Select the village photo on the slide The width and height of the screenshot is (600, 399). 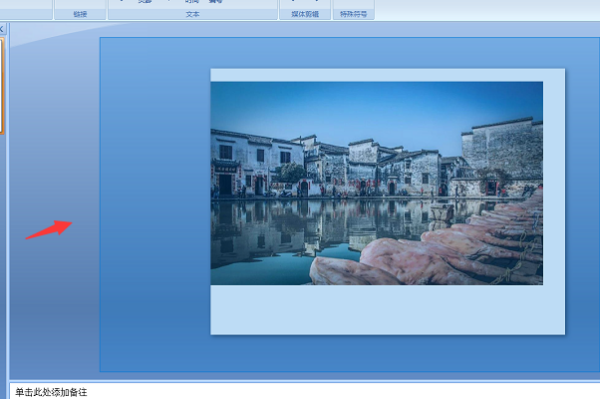[x=377, y=183]
